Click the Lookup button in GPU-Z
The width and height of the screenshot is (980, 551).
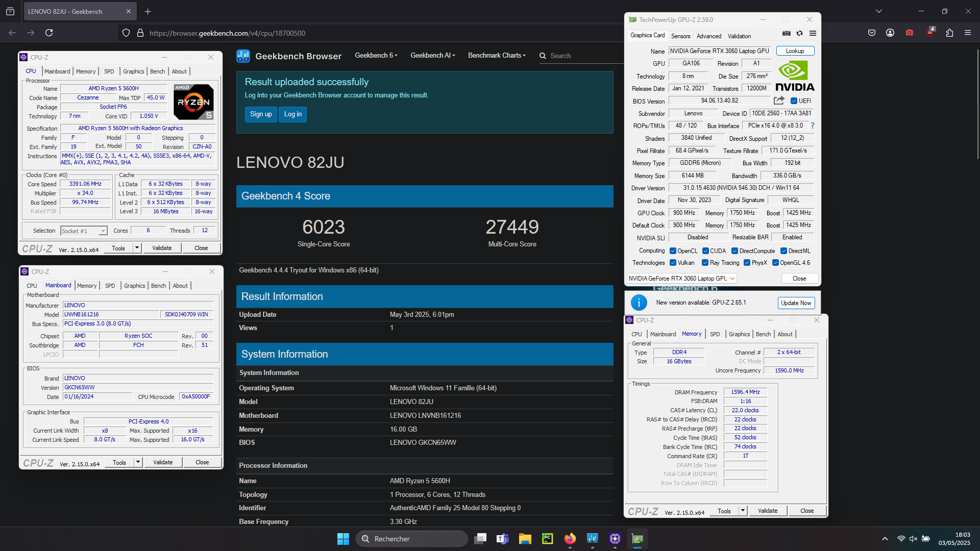pos(795,51)
